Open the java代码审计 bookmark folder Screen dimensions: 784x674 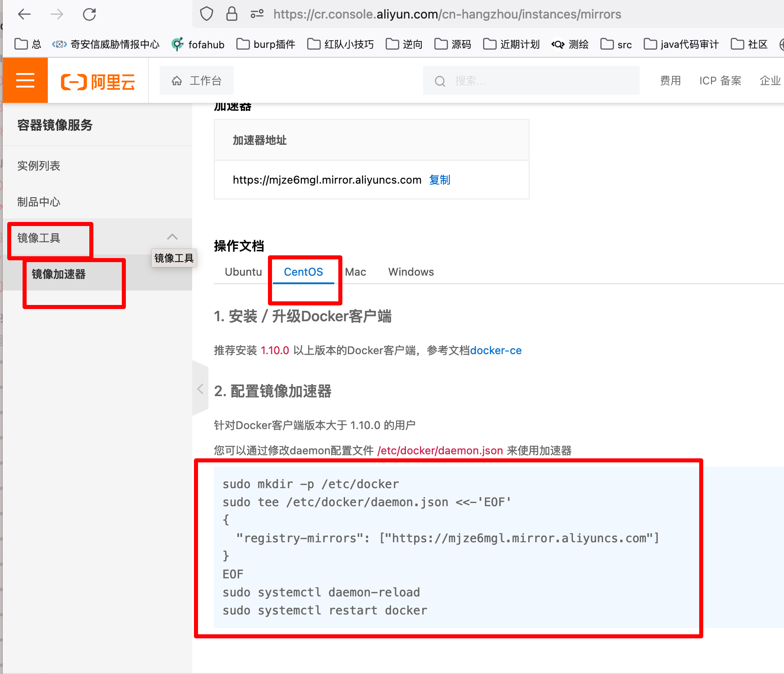681,44
